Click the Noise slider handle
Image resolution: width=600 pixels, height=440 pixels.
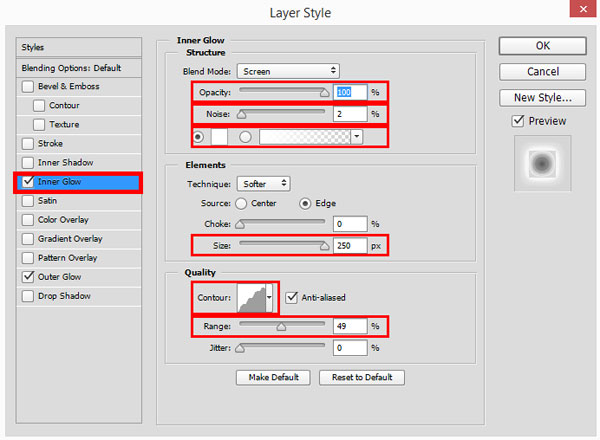click(241, 114)
